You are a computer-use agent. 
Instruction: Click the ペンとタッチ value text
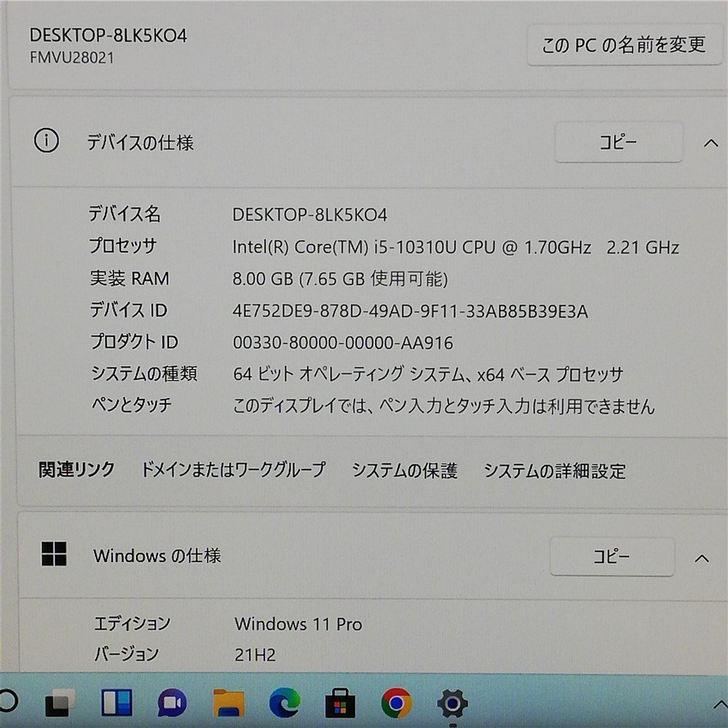[x=443, y=405]
